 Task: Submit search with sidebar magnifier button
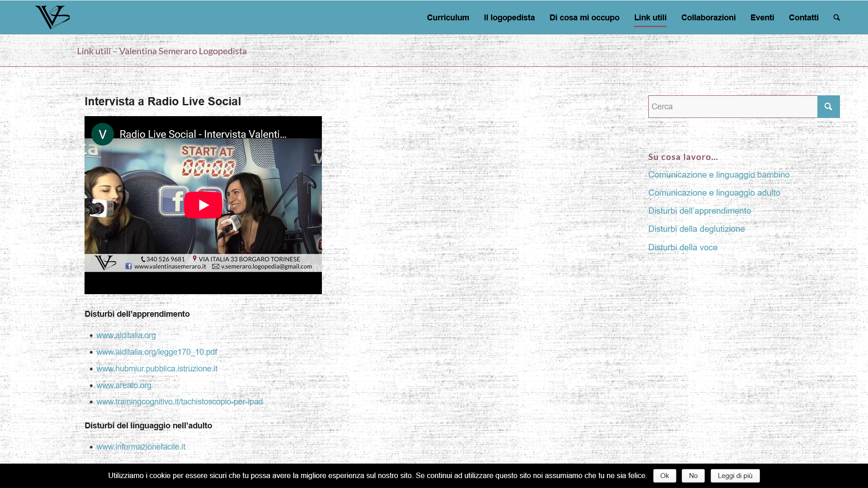coord(828,107)
